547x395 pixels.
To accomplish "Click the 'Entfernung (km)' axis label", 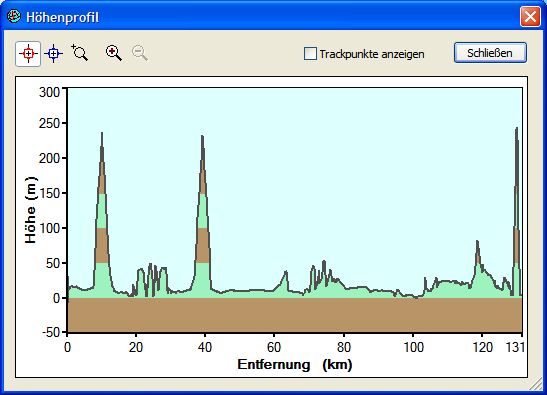I will tap(295, 364).
